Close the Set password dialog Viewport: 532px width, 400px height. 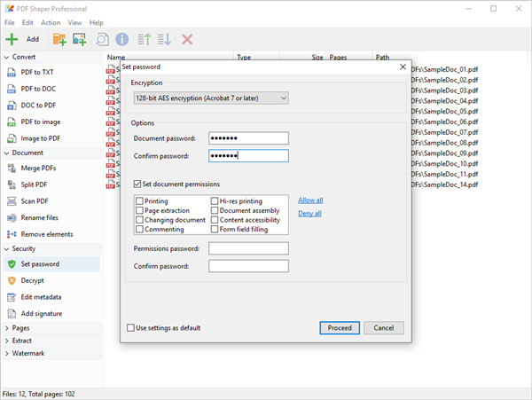(x=403, y=67)
